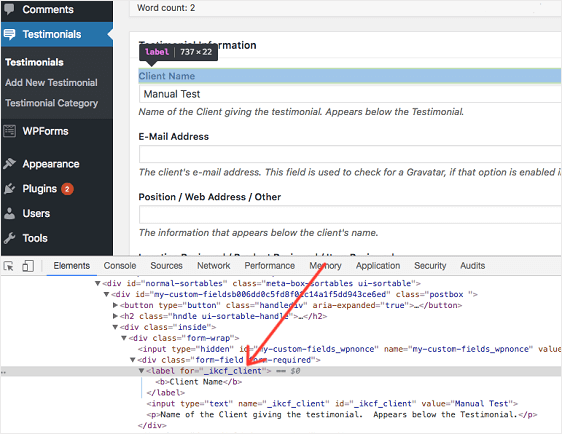Click the Plugins plug icon

tap(9, 189)
